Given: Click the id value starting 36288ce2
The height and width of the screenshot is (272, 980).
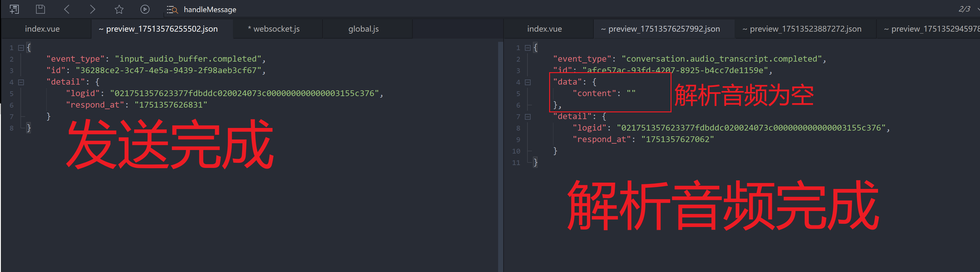Looking at the screenshot, I should [168, 71].
